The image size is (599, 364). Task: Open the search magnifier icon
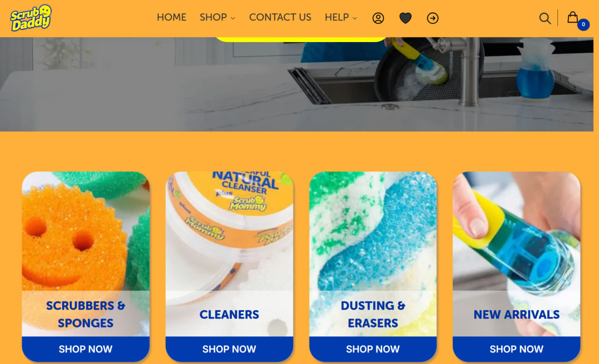[545, 18]
